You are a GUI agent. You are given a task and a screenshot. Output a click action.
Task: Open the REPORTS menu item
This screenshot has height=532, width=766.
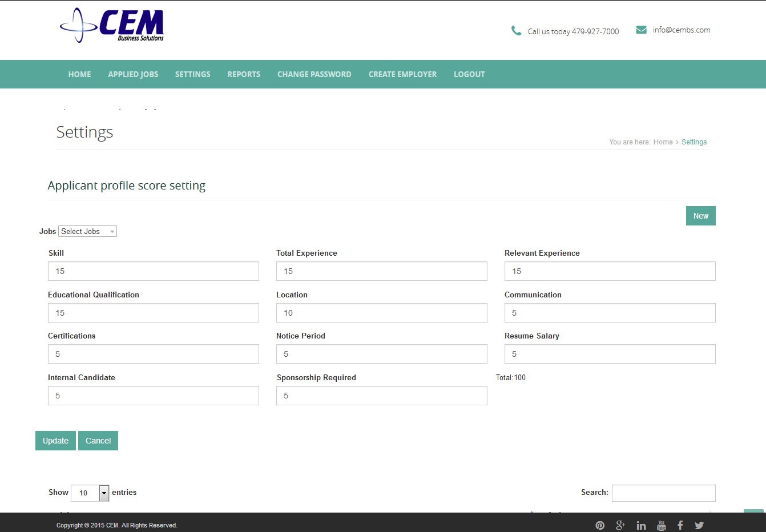[x=244, y=74]
